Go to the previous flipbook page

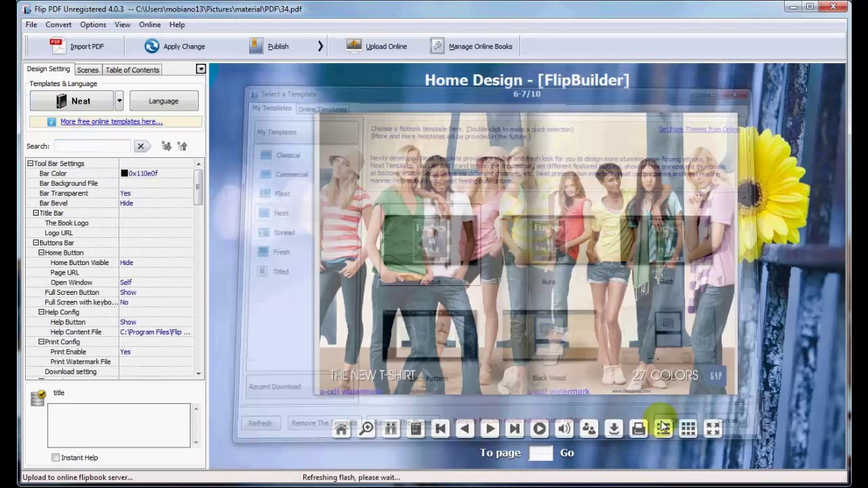pos(465,428)
